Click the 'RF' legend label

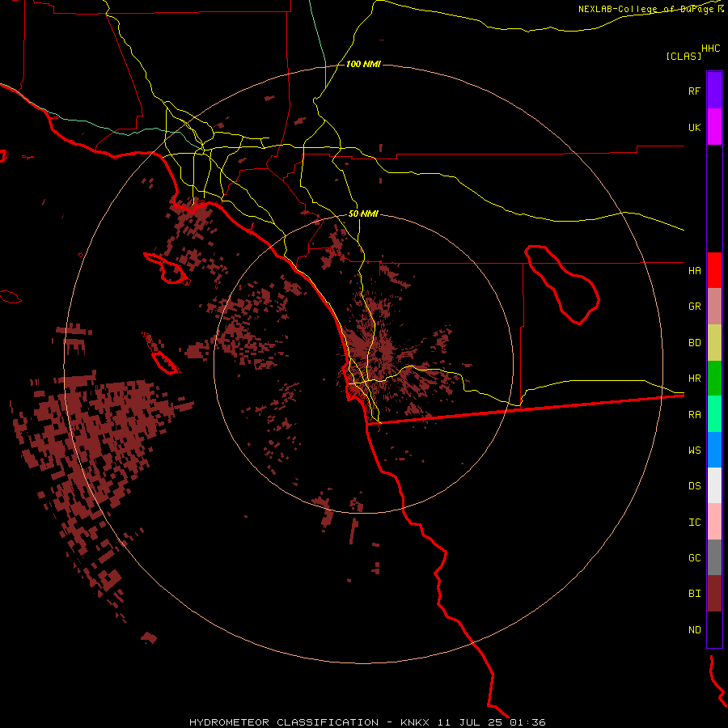pyautogui.click(x=694, y=91)
